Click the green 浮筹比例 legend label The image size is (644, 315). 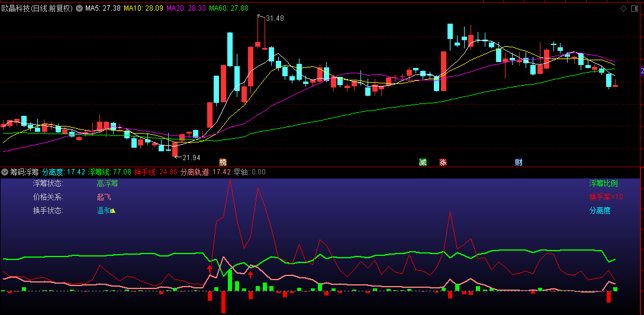tap(604, 183)
